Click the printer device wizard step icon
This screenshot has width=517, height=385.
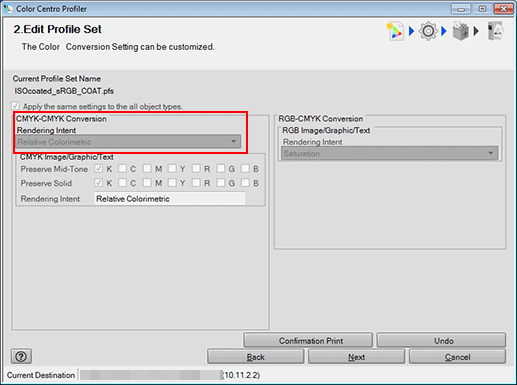(x=460, y=32)
